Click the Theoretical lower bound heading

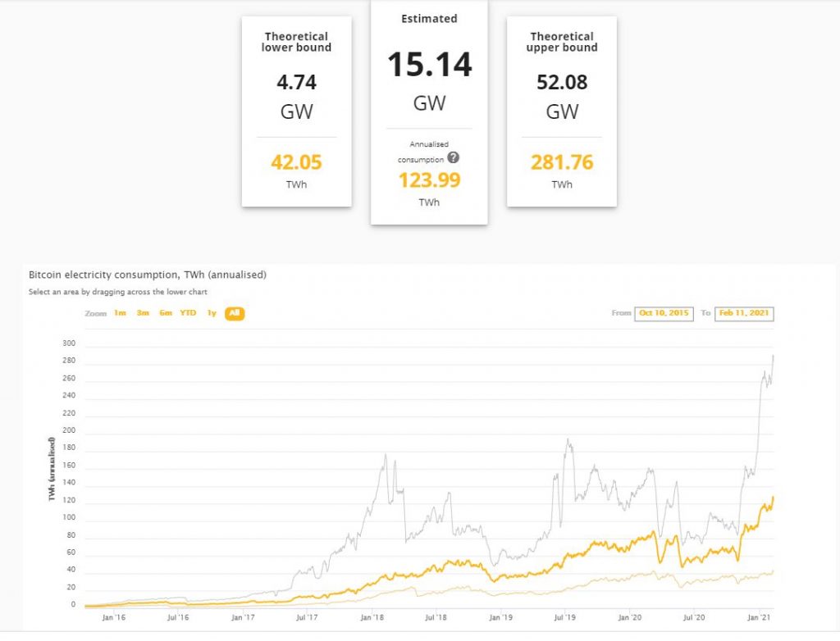click(x=296, y=42)
